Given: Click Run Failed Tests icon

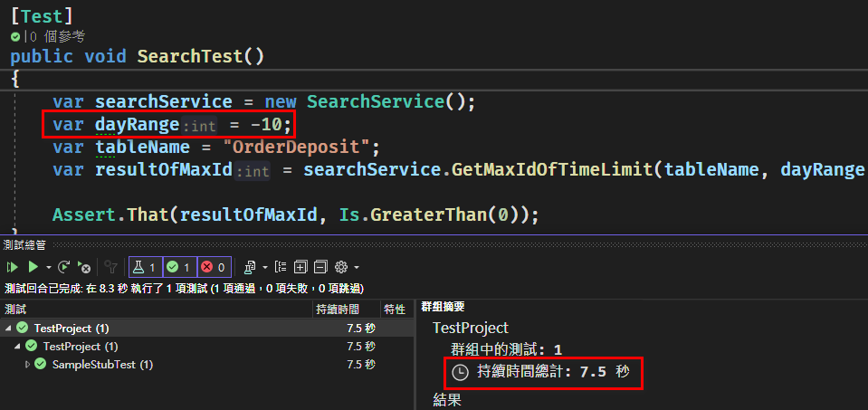Looking at the screenshot, I should pos(84,267).
